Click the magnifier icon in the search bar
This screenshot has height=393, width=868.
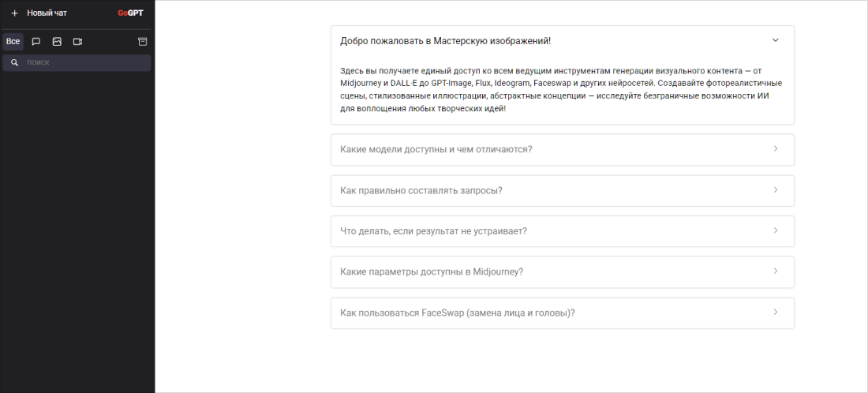[14, 62]
